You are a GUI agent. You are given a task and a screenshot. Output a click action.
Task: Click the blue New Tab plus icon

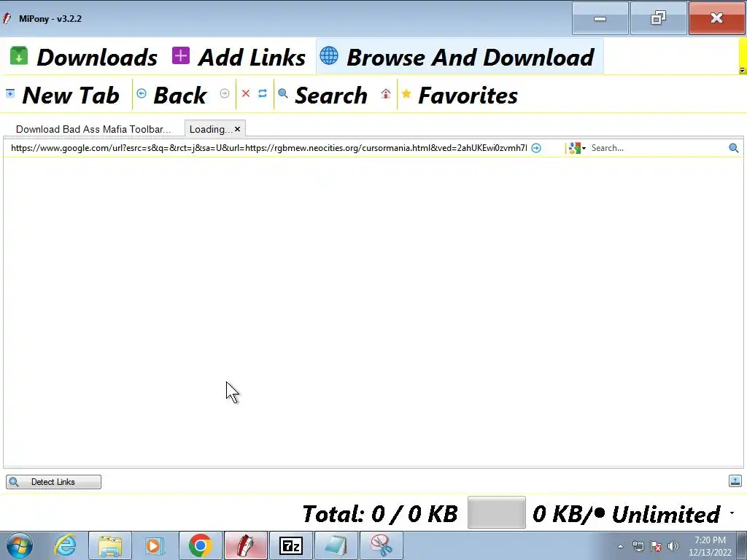tap(10, 93)
